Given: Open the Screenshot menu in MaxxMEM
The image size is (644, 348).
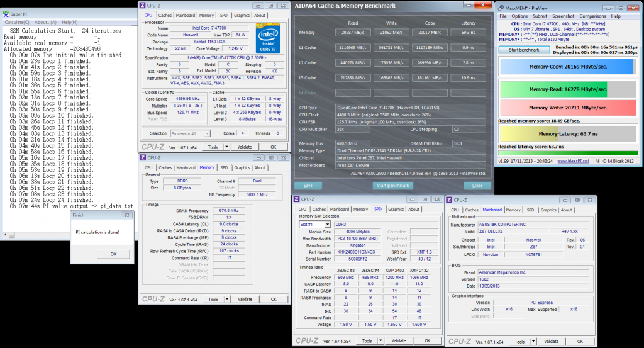Looking at the screenshot, I should pos(563,16).
